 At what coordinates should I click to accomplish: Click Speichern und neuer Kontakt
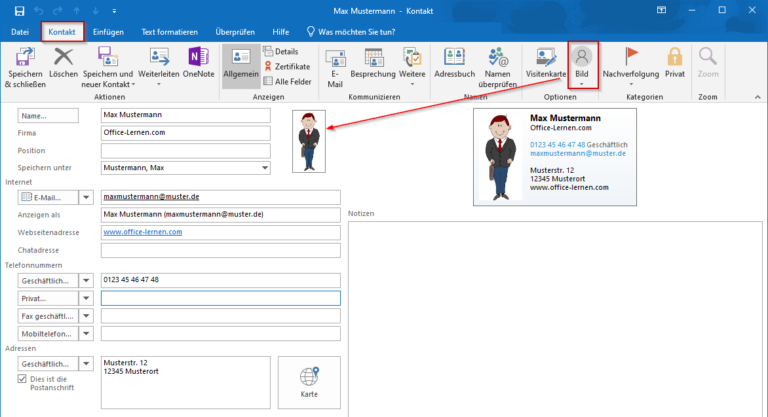pyautogui.click(x=108, y=68)
